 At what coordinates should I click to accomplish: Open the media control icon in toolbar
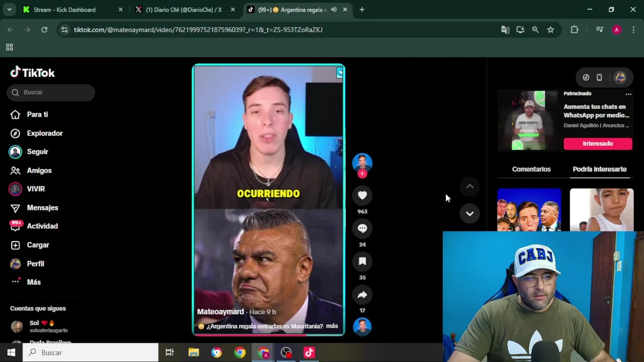tap(599, 30)
